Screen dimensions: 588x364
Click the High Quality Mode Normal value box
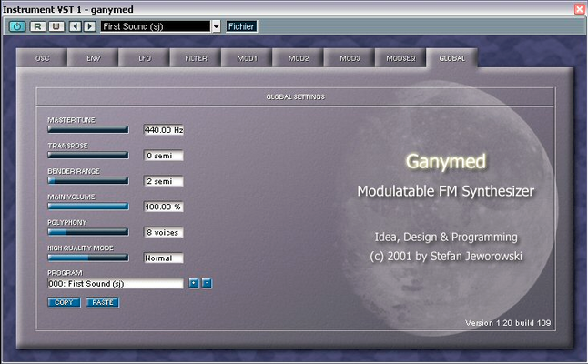pos(164,258)
